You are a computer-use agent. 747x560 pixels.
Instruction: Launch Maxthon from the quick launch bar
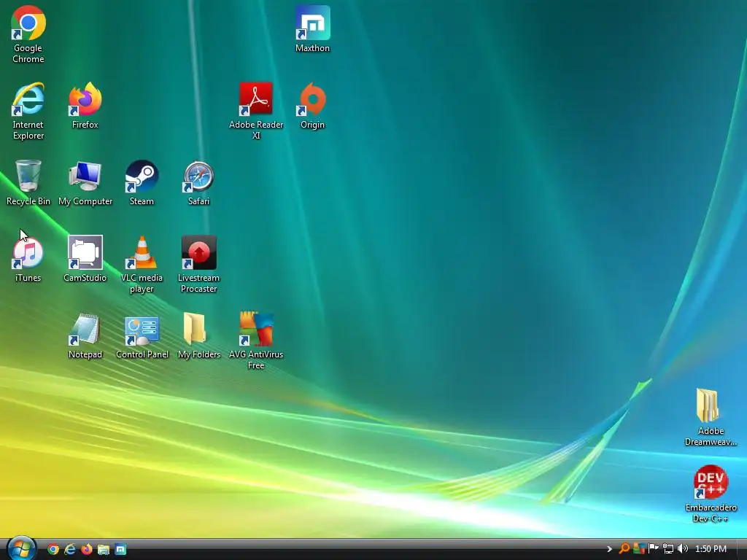(x=120, y=549)
